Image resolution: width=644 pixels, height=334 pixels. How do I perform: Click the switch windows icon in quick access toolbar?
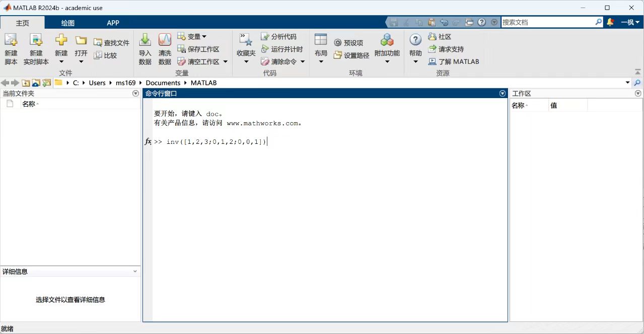[x=469, y=22]
